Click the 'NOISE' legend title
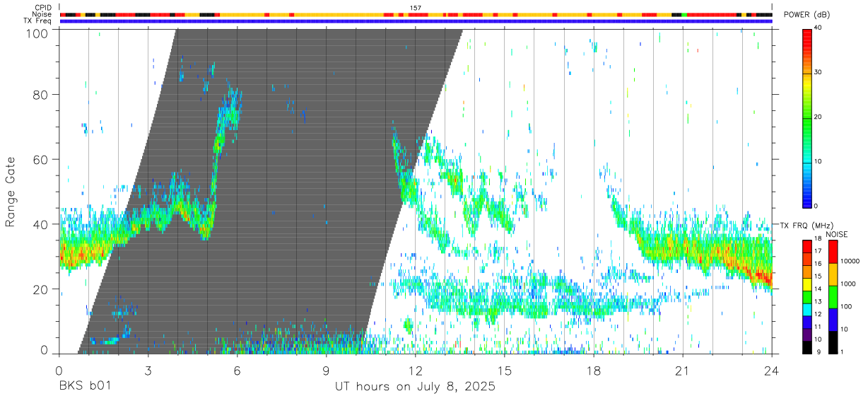868x401 pixels. pos(838,234)
